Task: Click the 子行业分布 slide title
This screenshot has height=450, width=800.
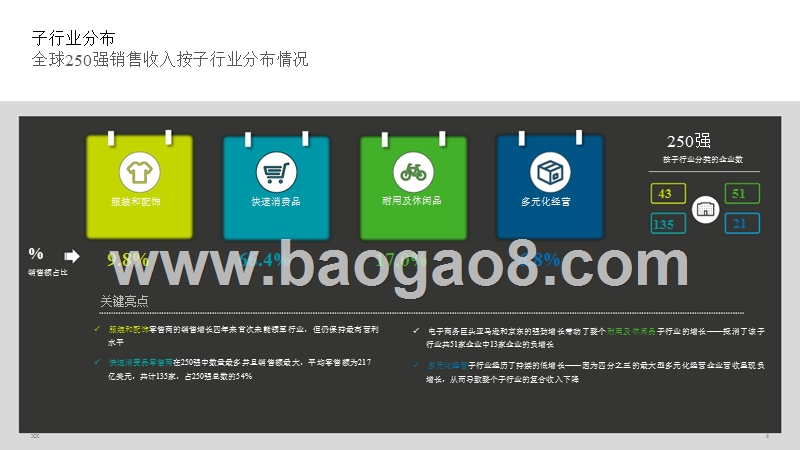Action: (x=73, y=38)
